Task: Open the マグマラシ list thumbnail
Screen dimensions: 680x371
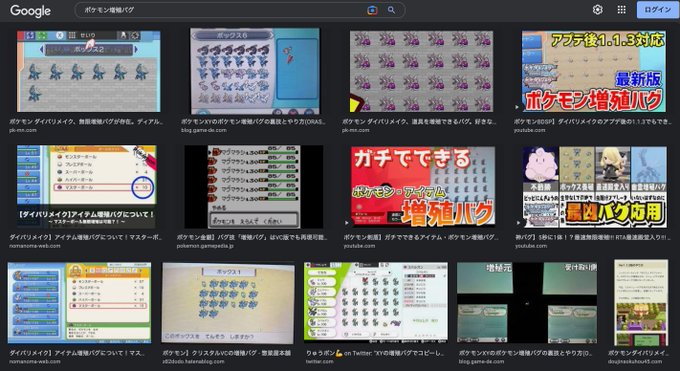Action: (254, 187)
